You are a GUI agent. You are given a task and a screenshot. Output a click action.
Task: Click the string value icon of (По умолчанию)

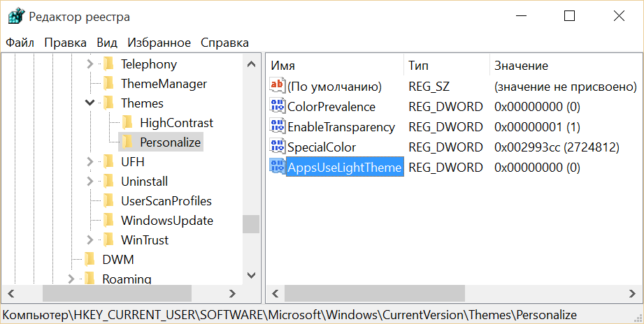(277, 86)
